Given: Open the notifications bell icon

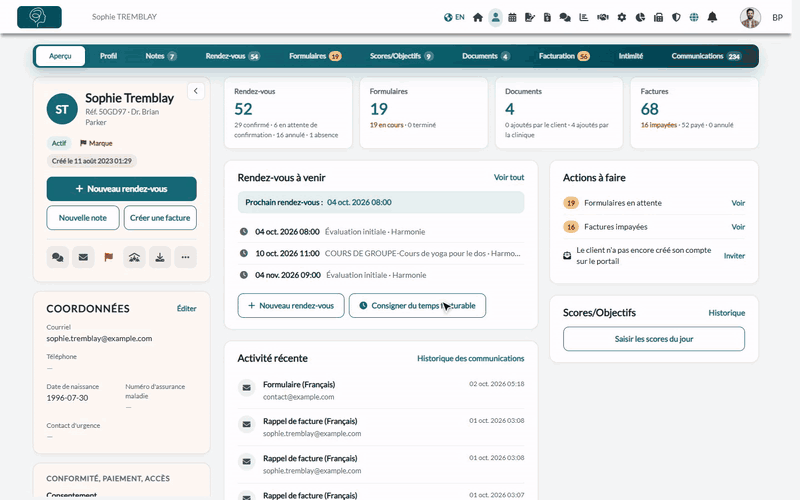Looking at the screenshot, I should 712,17.
